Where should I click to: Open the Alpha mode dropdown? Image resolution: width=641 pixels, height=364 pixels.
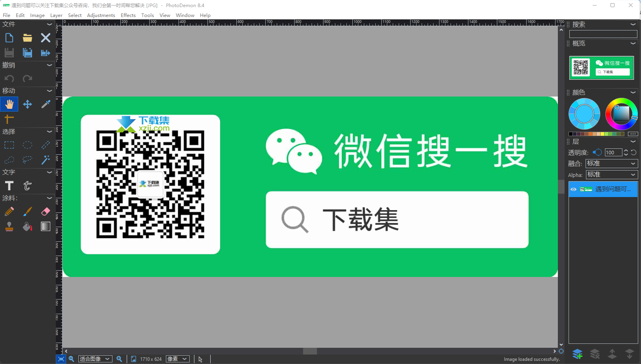(612, 174)
